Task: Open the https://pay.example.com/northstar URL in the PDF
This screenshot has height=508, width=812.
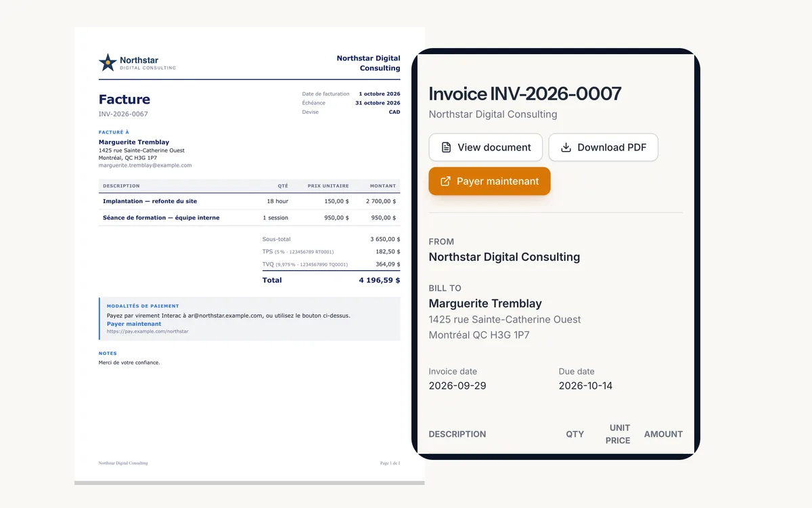Action: pyautogui.click(x=148, y=331)
